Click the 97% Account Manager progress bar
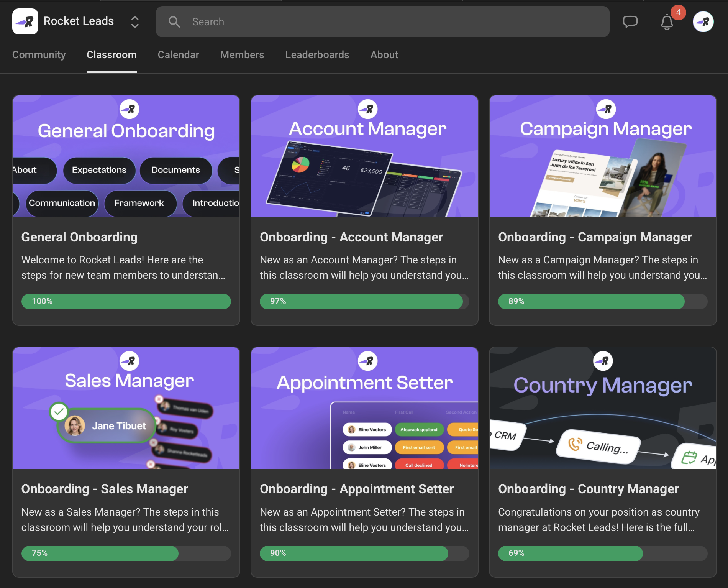728x588 pixels. click(x=364, y=301)
